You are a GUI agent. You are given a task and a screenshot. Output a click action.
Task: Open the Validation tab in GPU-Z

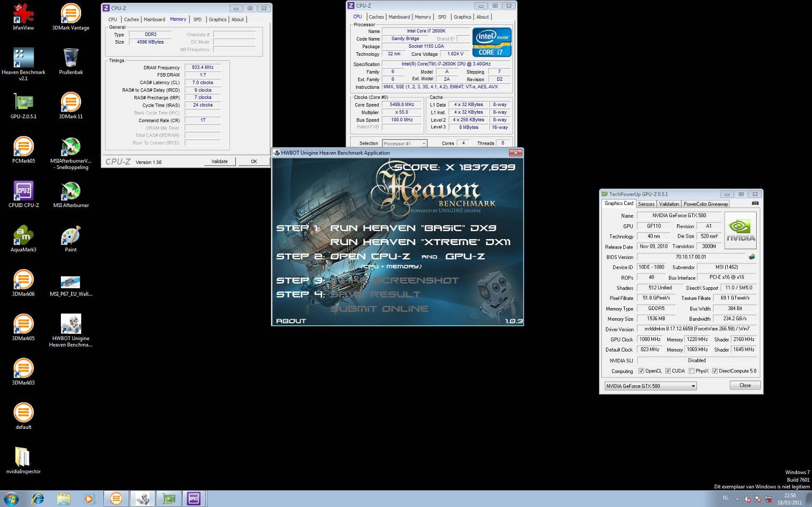pos(669,204)
